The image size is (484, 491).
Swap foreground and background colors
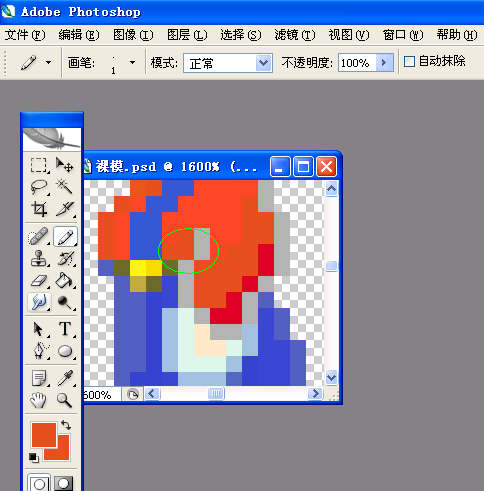click(x=66, y=425)
